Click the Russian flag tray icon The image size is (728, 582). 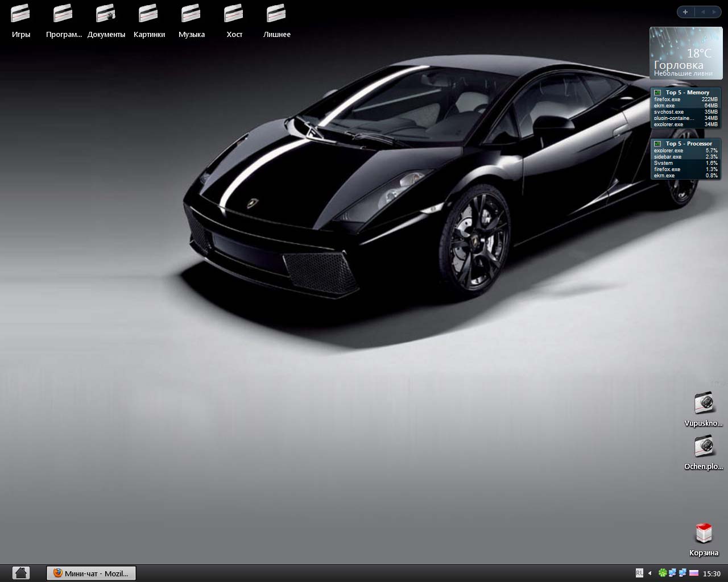pos(693,573)
